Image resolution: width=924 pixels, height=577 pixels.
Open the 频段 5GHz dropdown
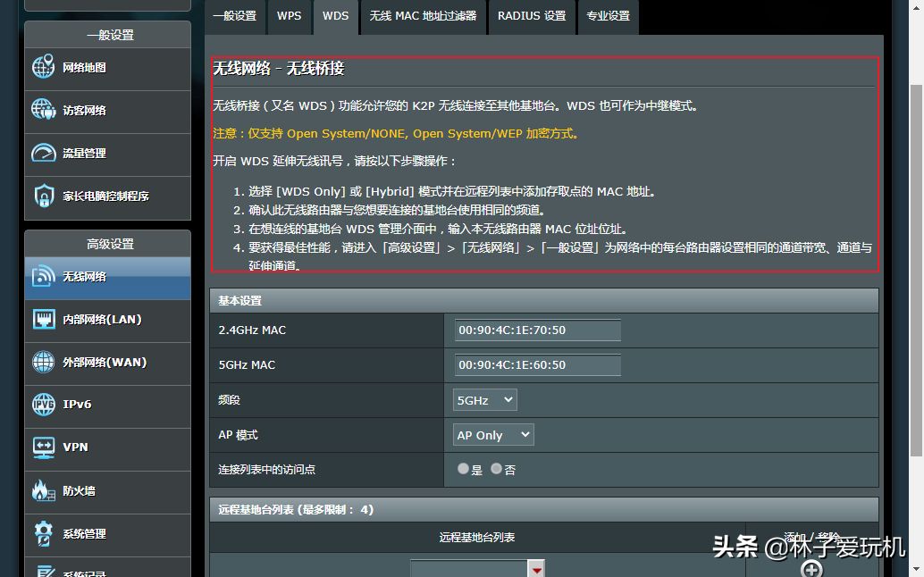[x=484, y=400]
